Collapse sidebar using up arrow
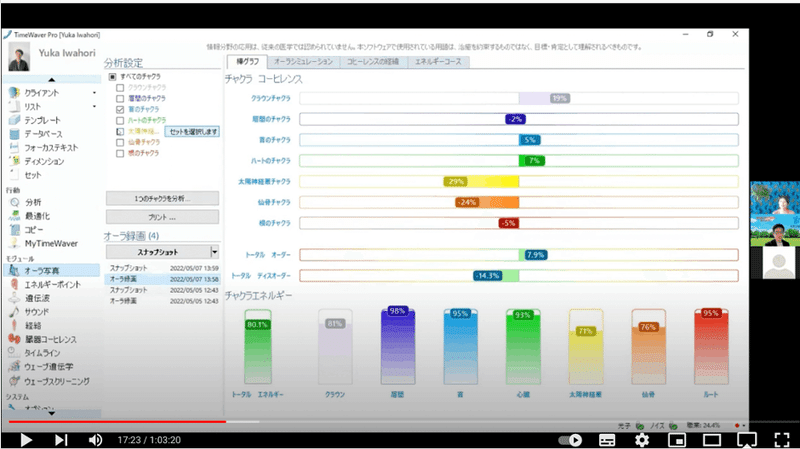Image resolution: width=800 pixels, height=449 pixels. (x=52, y=80)
